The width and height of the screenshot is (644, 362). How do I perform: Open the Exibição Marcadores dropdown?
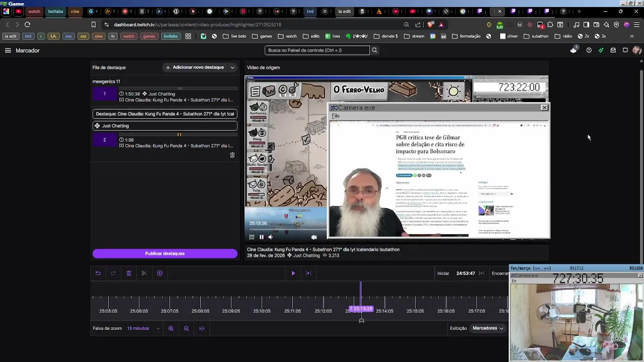[488, 328]
